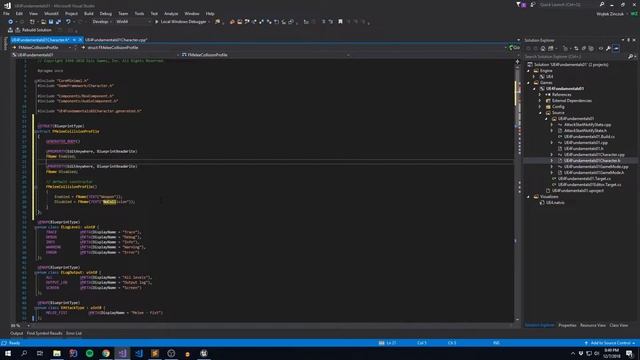Open Sublime Text from the taskbar
The height and width of the screenshot is (360, 640).
[x=155, y=353]
